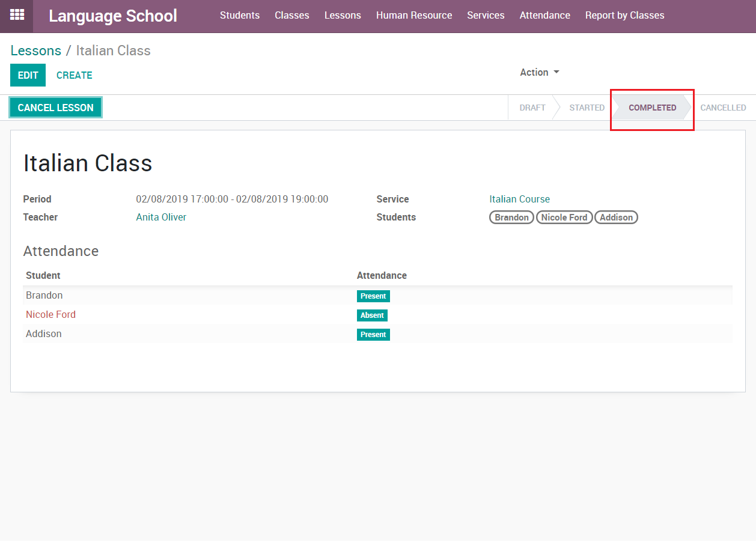756x548 pixels.
Task: Open Report by Classes menu
Action: point(624,16)
